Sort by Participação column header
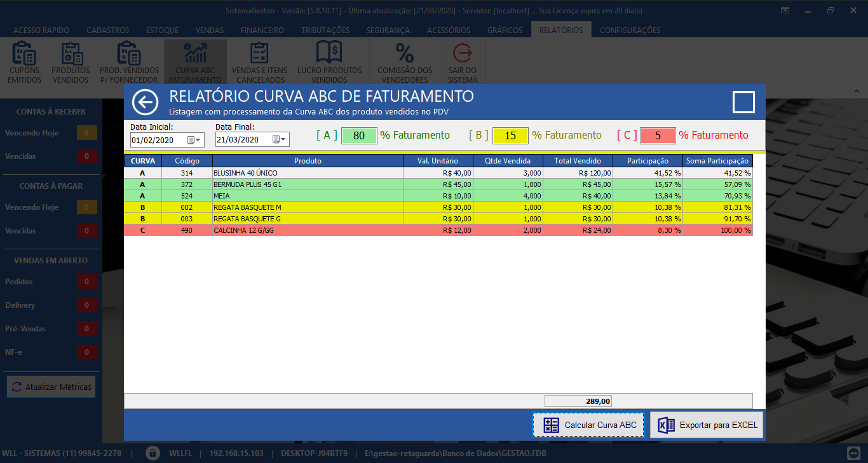The height and width of the screenshot is (463, 868). click(x=648, y=161)
